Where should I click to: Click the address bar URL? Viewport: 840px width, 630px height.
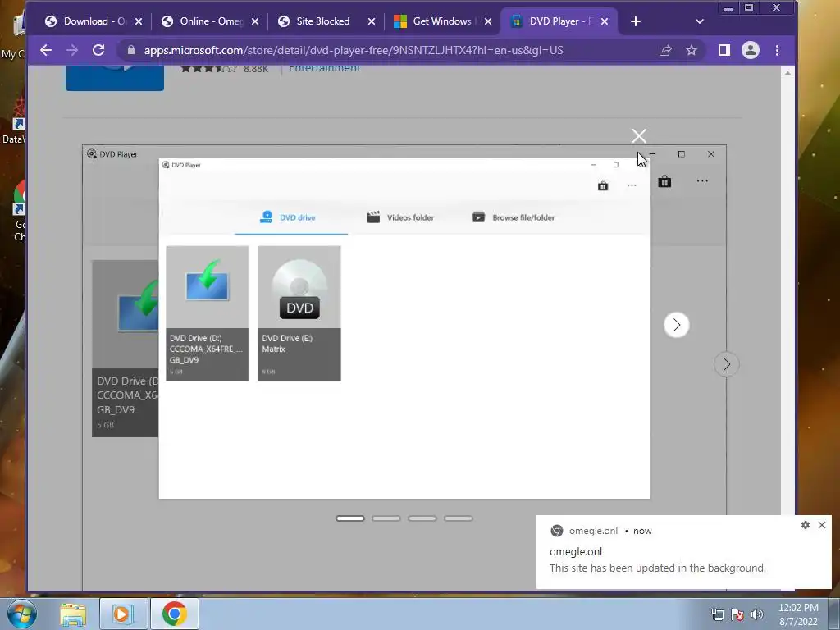click(x=354, y=50)
